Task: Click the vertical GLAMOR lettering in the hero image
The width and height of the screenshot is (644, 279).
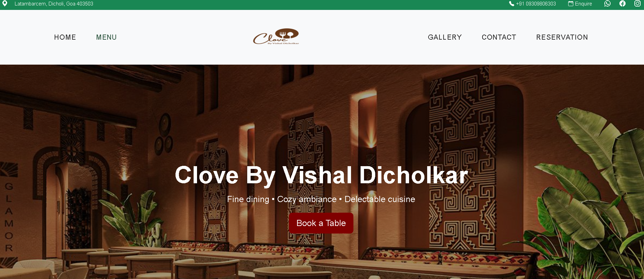Action: pyautogui.click(x=9, y=217)
